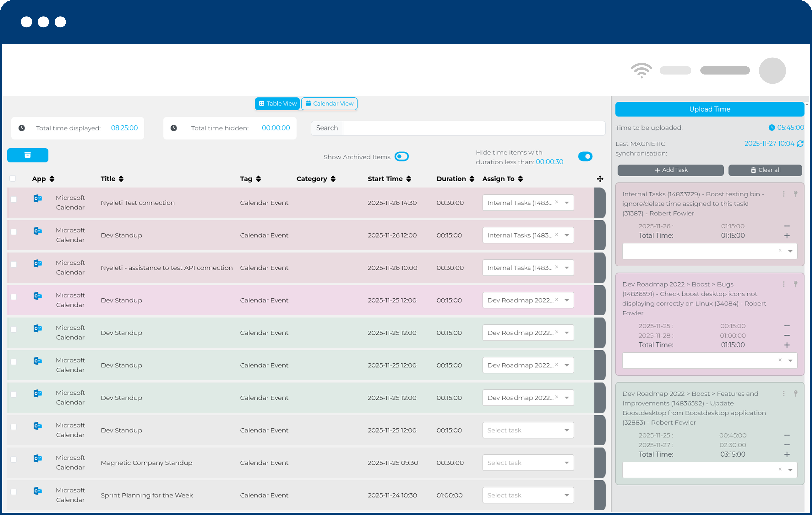Image resolution: width=812 pixels, height=515 pixels.
Task: Check the Magnetic Company Standup row checkbox
Action: click(14, 459)
